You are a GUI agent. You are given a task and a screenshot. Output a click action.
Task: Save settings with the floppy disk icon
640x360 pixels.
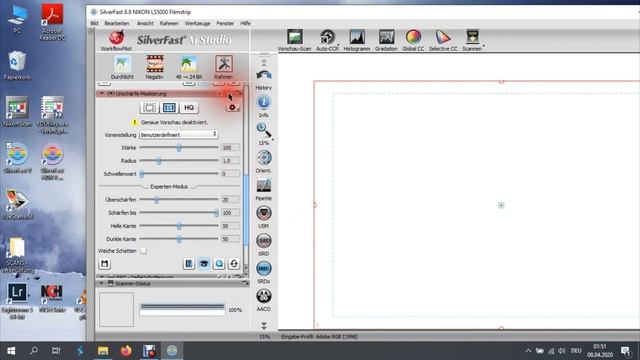tap(104, 264)
